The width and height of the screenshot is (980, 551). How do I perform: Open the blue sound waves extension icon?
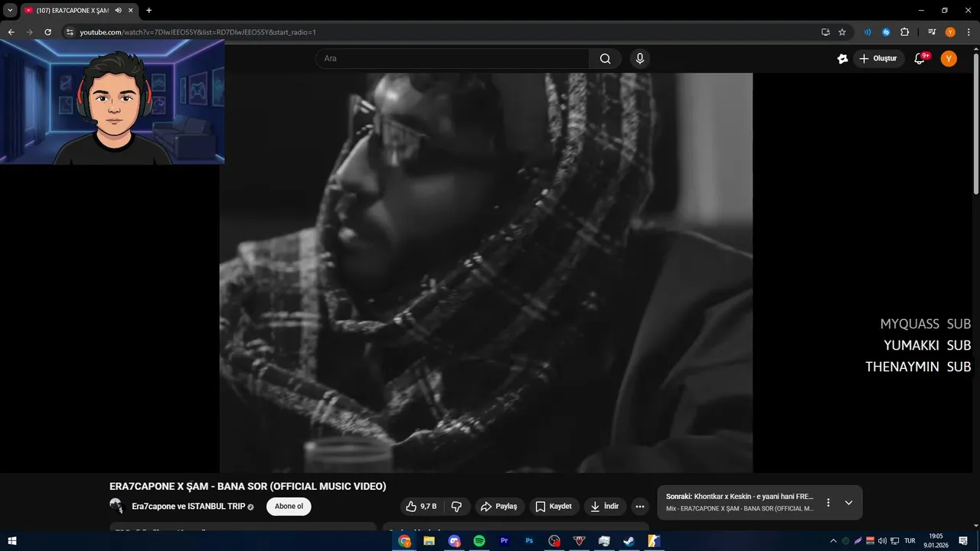pyautogui.click(x=867, y=32)
